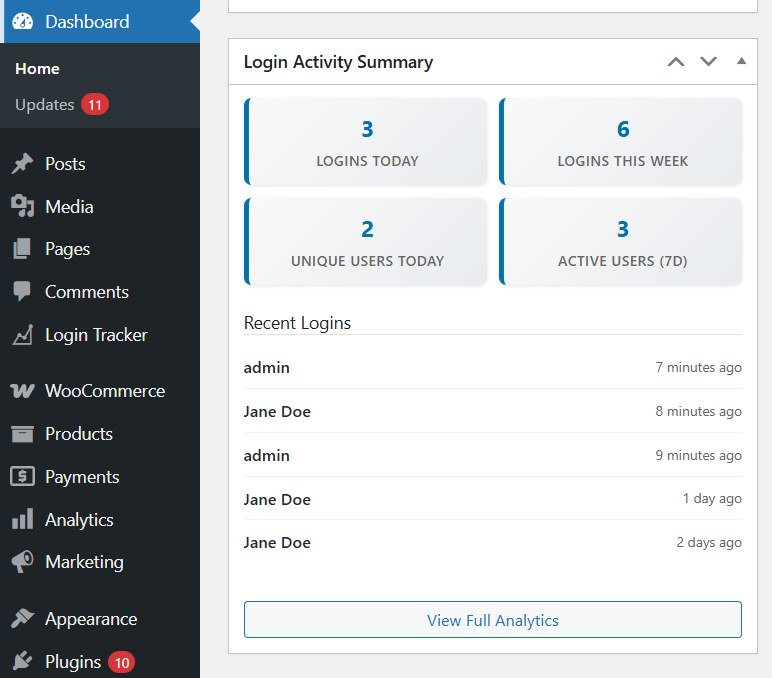Click the Posts pushpin icon
Image resolution: width=772 pixels, height=678 pixels.
pos(22,164)
